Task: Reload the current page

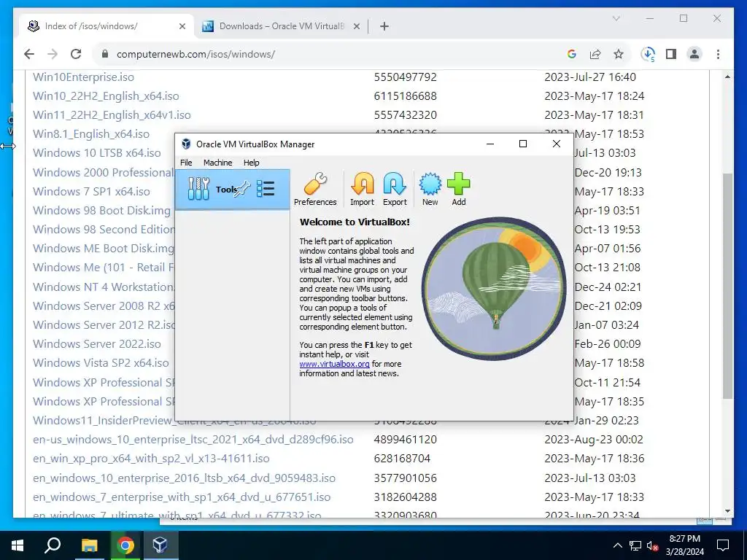Action: click(76, 54)
